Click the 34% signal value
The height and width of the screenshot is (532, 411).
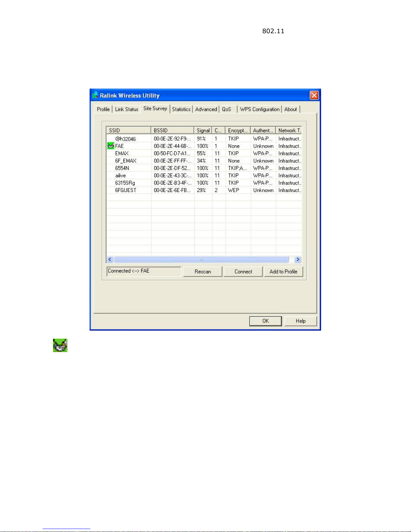click(x=201, y=161)
